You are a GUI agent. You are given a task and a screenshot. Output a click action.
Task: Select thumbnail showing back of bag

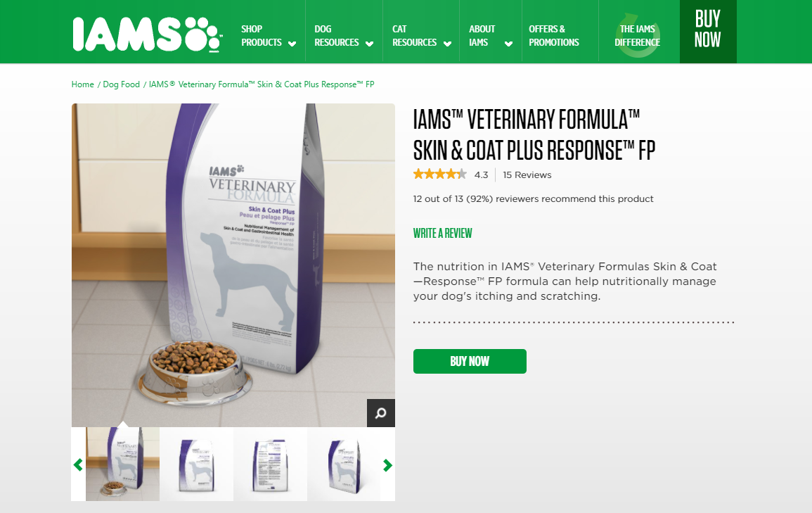pyautogui.click(x=271, y=464)
